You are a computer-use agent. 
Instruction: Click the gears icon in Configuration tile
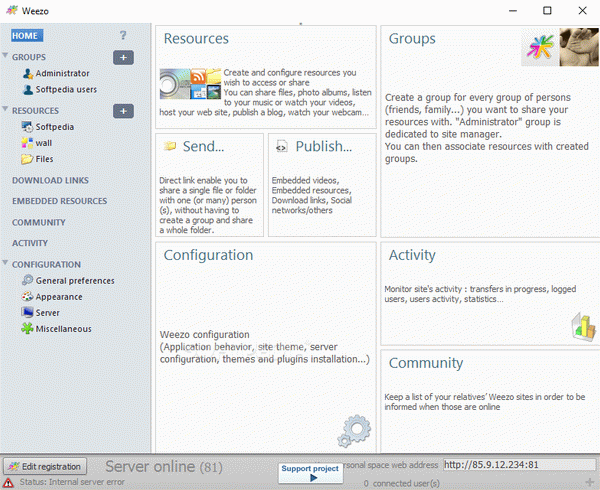tap(354, 431)
